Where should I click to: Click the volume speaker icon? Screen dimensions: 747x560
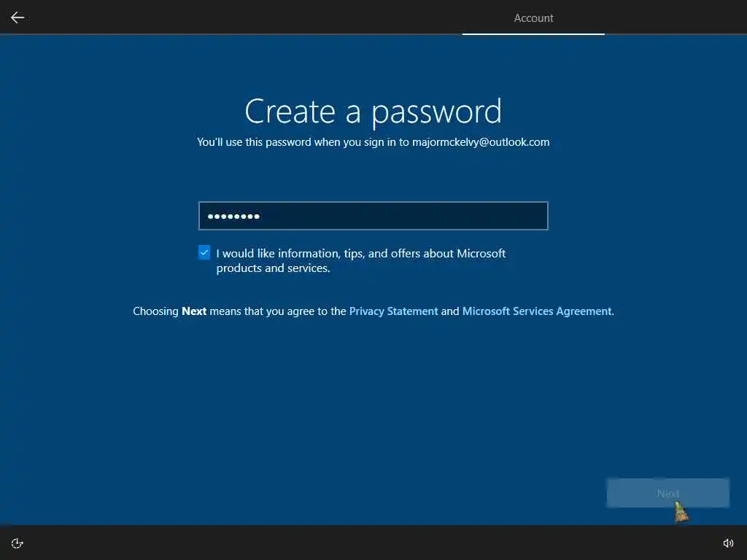click(728, 543)
